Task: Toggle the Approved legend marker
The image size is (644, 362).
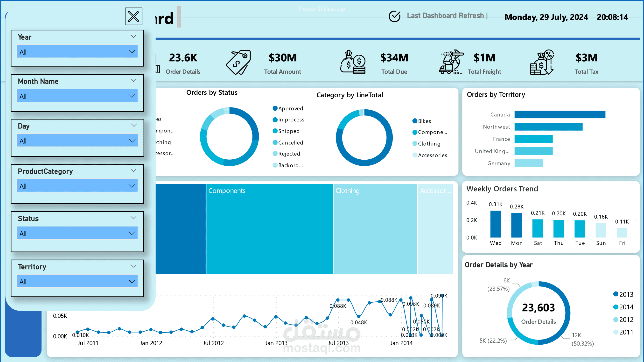Action: (x=275, y=108)
